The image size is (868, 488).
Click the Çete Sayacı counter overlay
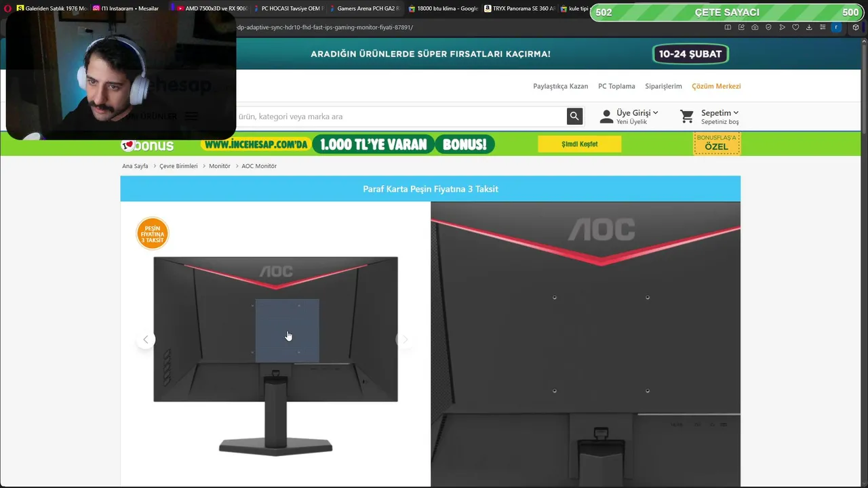727,12
